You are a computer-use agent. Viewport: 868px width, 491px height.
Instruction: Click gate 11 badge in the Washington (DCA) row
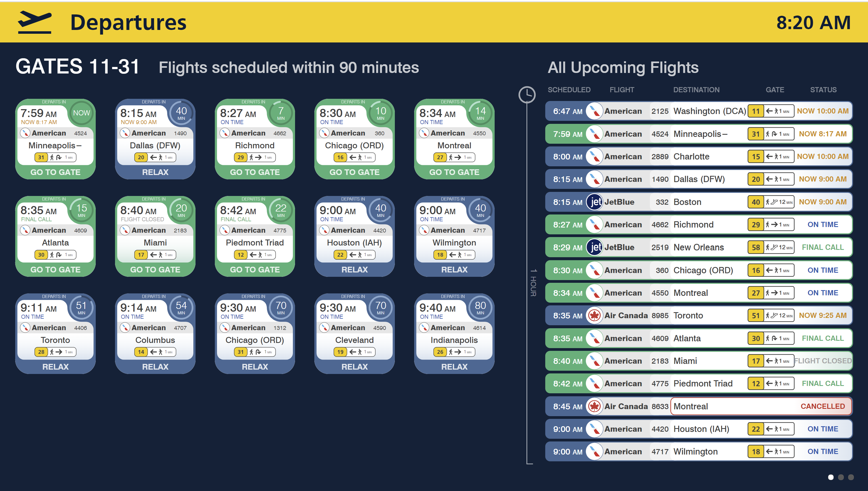coord(756,111)
